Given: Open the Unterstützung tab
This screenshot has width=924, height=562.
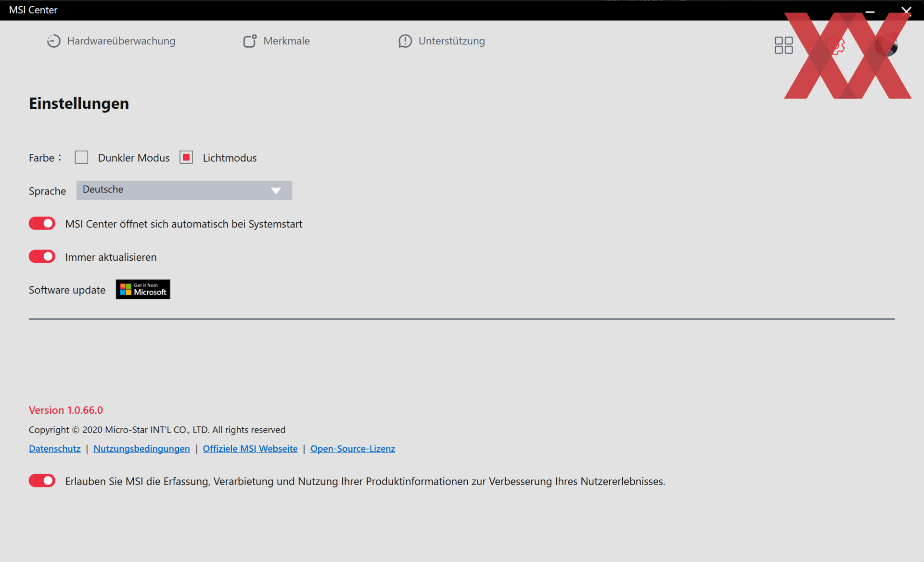Looking at the screenshot, I should coord(441,41).
